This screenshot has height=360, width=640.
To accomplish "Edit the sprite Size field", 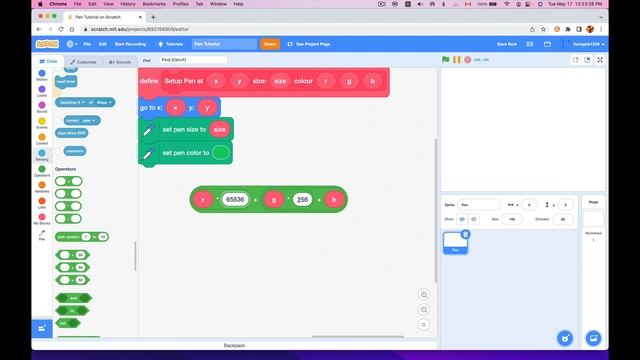I will [512, 219].
